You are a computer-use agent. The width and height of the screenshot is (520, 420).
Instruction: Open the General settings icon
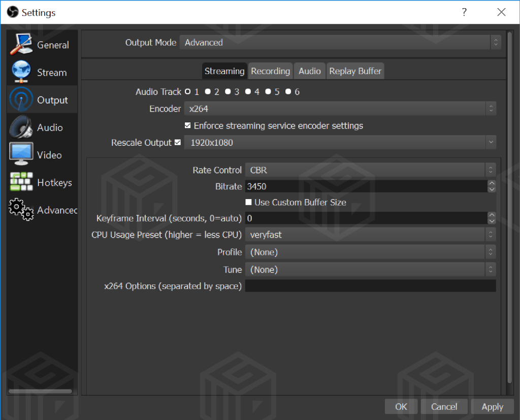coord(21,44)
